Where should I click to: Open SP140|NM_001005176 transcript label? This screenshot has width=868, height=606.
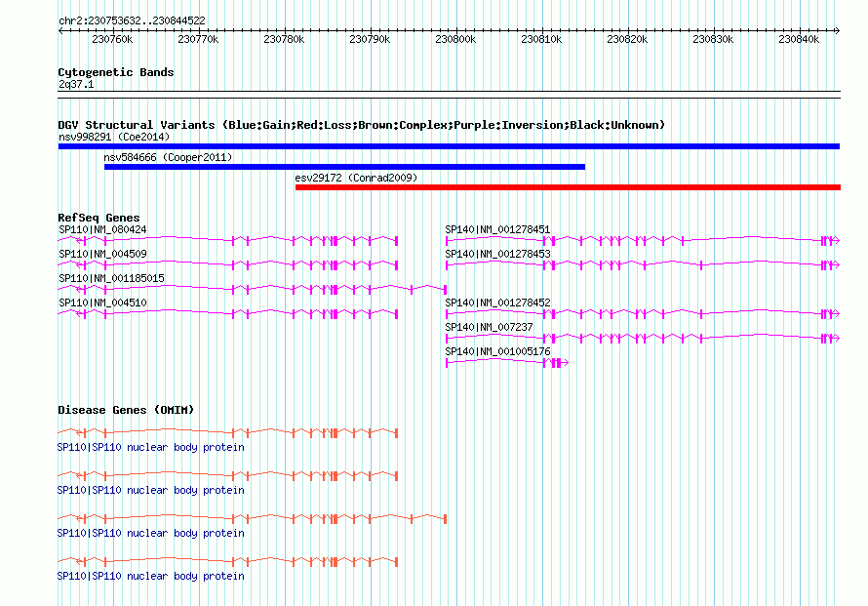(497, 351)
